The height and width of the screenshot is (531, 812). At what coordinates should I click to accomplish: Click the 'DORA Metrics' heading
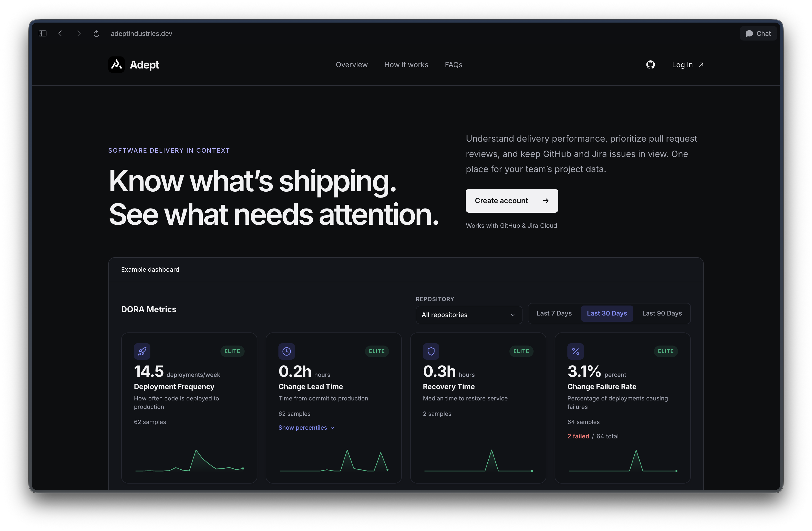coord(149,309)
